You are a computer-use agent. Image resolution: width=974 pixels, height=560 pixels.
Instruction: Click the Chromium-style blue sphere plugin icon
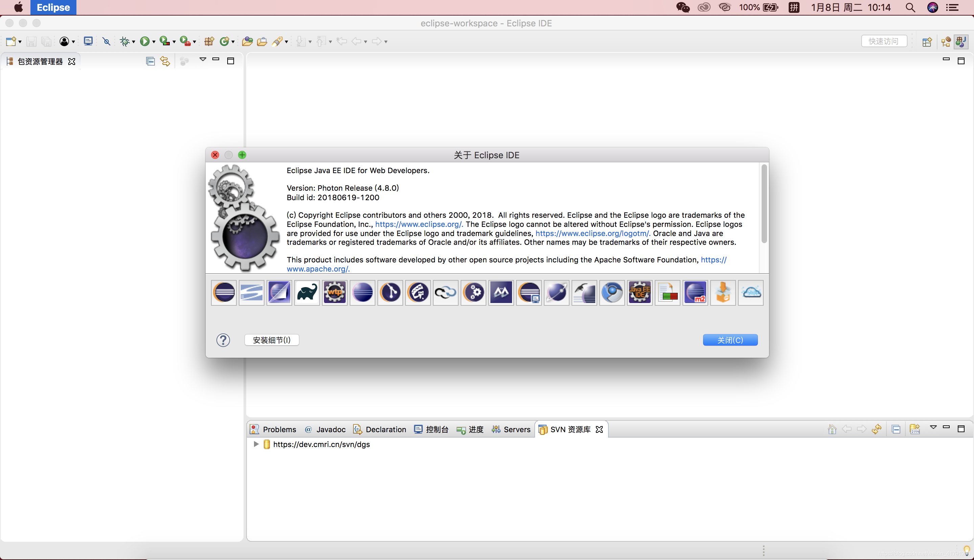[612, 293]
